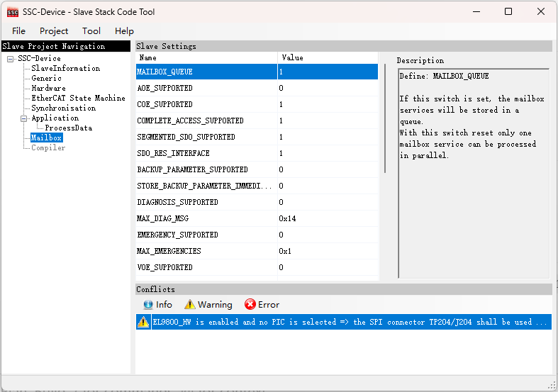Screen dimensions: 558x392
Task: Select Hardware in navigation tree
Action: [x=48, y=88]
